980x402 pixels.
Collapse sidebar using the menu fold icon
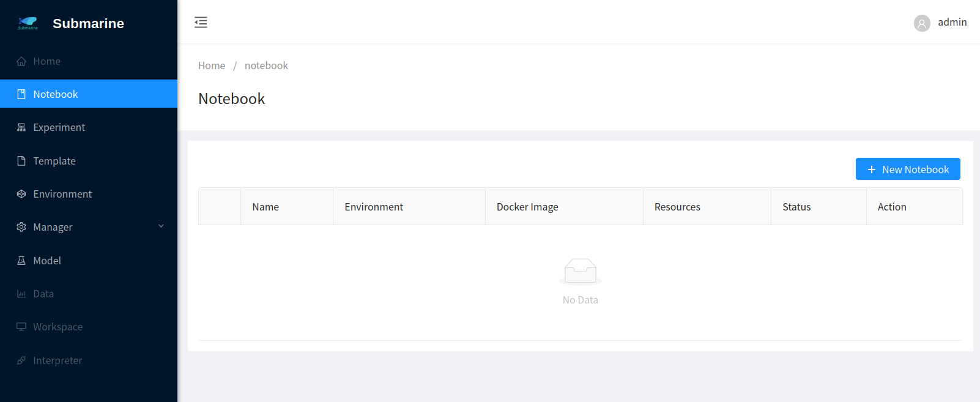pos(201,23)
